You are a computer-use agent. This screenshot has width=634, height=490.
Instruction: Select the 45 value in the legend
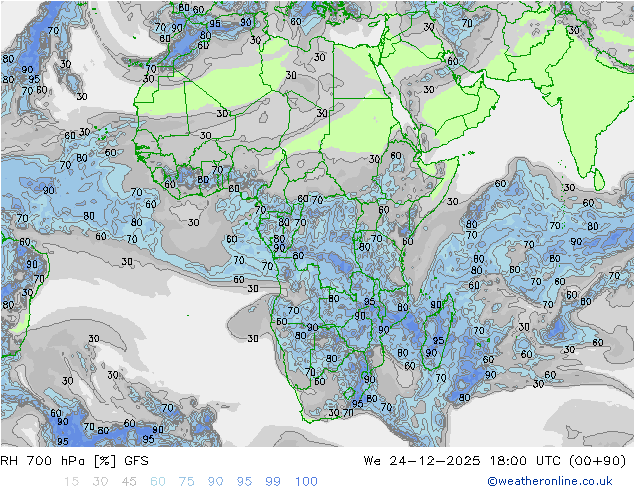point(129,482)
